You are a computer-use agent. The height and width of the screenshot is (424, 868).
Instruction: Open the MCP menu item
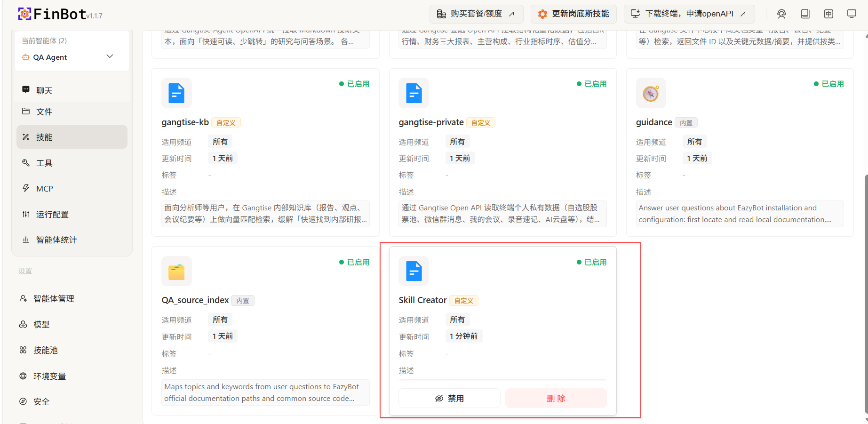pos(72,189)
